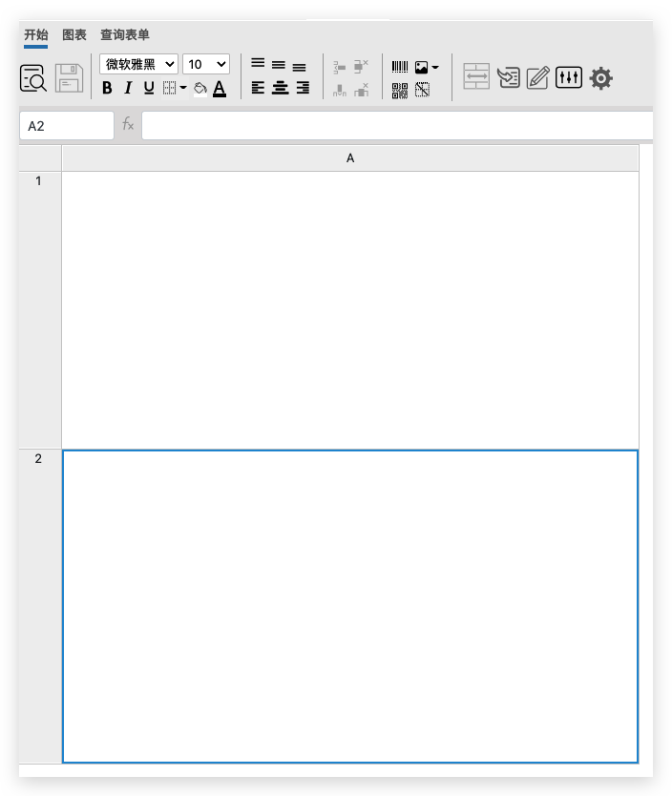Switch to the 开始 tab
The height and width of the screenshot is (796, 672).
point(36,35)
